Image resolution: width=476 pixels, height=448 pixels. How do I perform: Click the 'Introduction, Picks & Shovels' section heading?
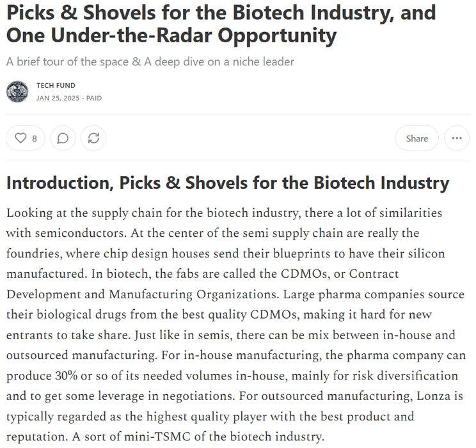(227, 183)
